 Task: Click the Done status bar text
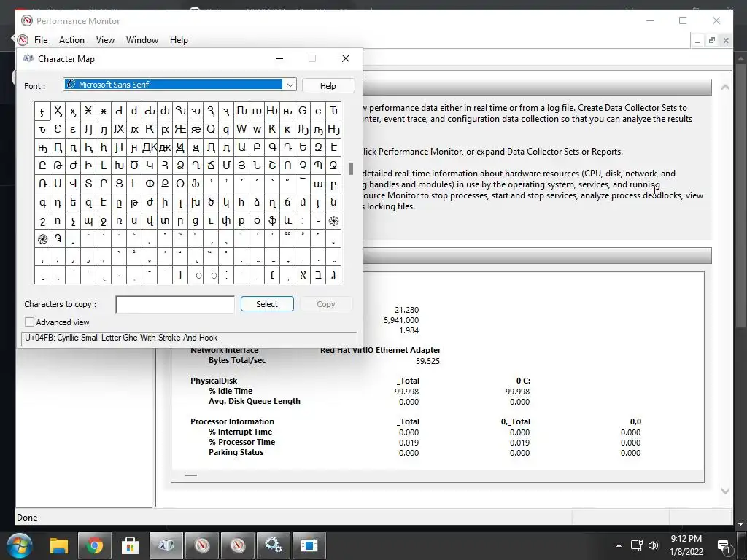[x=27, y=518]
